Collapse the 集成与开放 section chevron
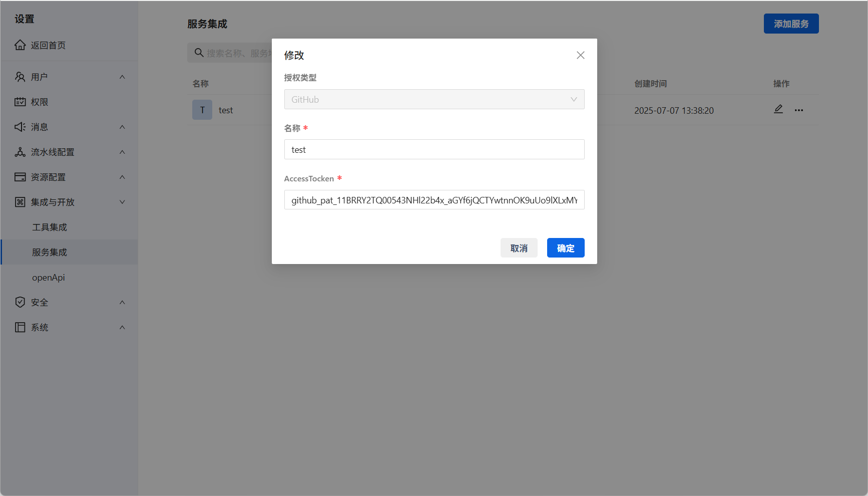Image resolution: width=868 pixels, height=496 pixels. (x=122, y=202)
